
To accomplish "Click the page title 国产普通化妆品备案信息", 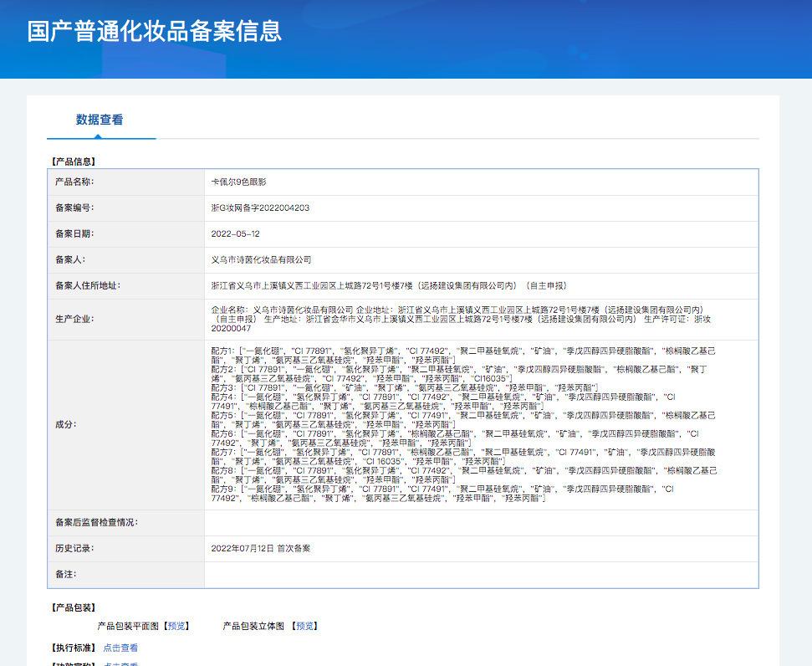I will click(155, 31).
